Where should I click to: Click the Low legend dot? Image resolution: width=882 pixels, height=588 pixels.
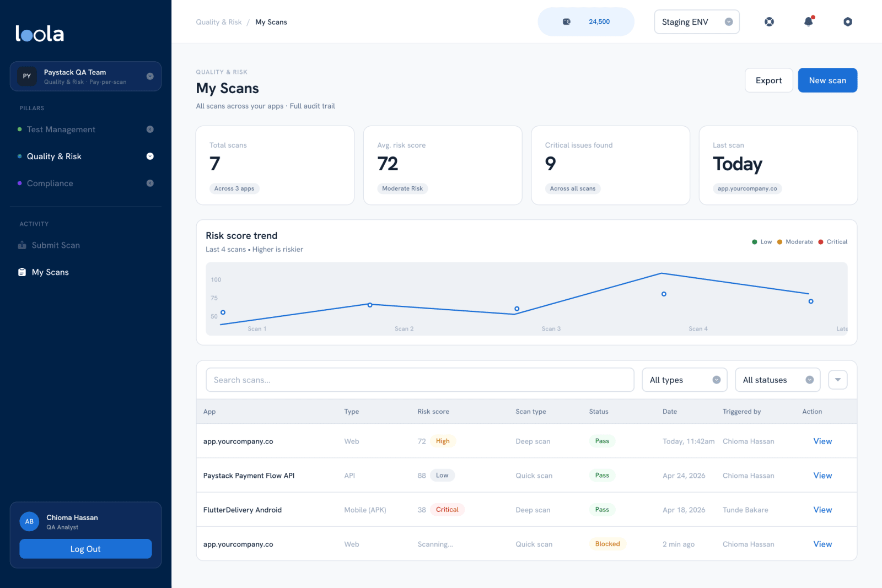tap(755, 242)
